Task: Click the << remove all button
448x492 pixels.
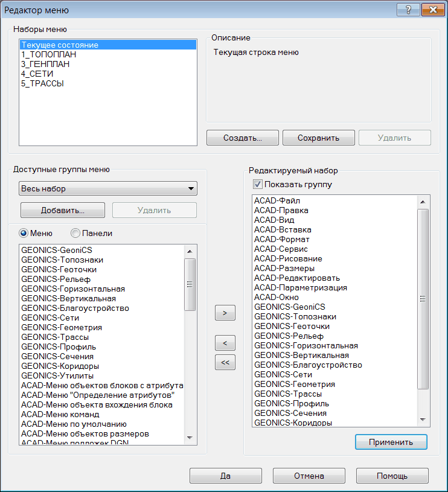Action: point(225,362)
